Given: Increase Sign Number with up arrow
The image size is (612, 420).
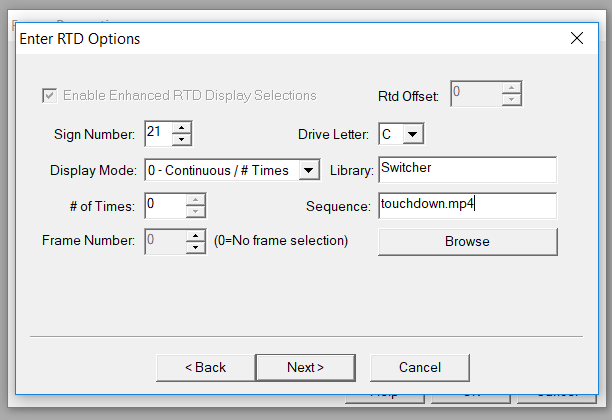Looking at the screenshot, I should (x=181, y=128).
